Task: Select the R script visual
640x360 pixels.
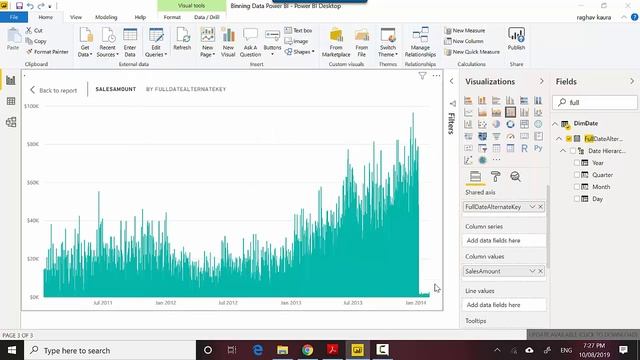Action: click(524, 148)
